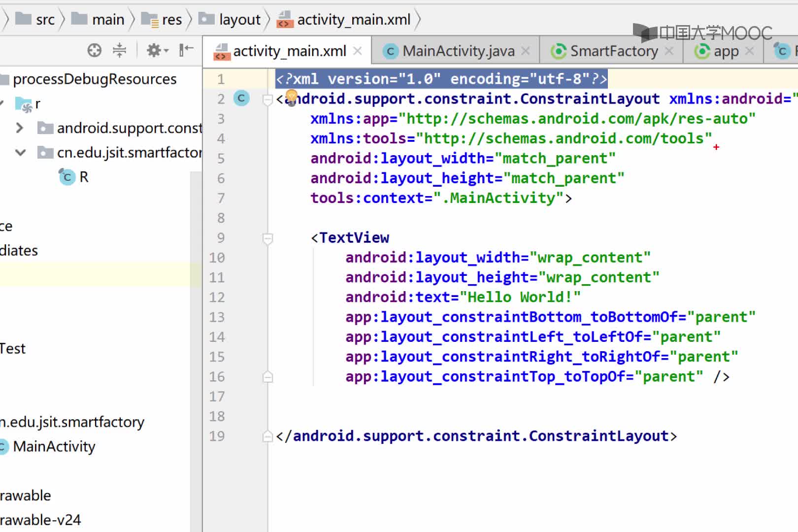This screenshot has height=532, width=798.
Task: Collapse the cn.edu.jsit.smartfactory package node
Action: coord(20,153)
